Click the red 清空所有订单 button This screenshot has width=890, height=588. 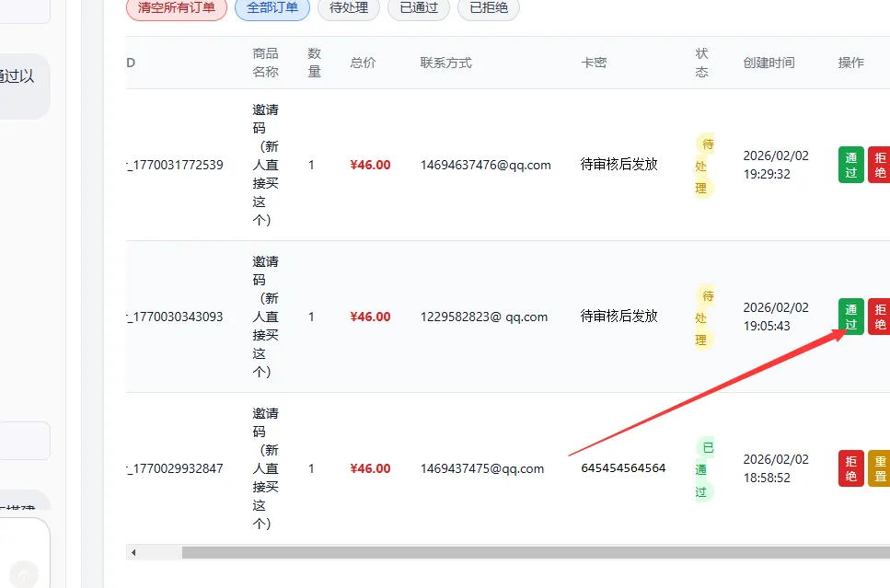[176, 9]
